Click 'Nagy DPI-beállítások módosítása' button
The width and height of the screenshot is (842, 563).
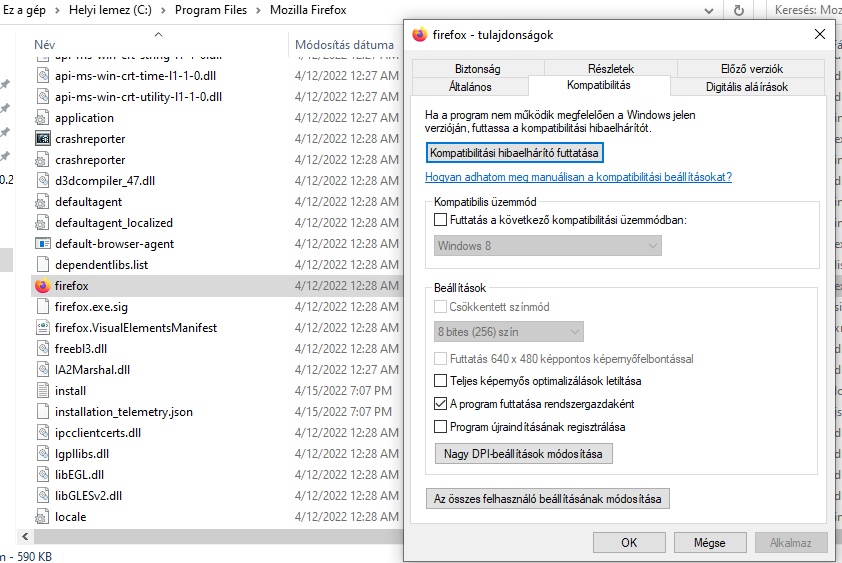click(x=524, y=454)
